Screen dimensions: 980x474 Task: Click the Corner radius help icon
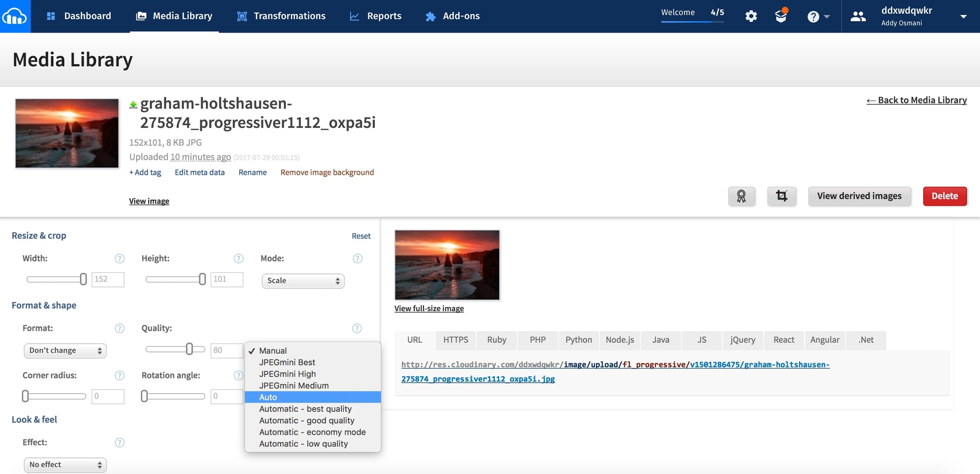point(120,376)
